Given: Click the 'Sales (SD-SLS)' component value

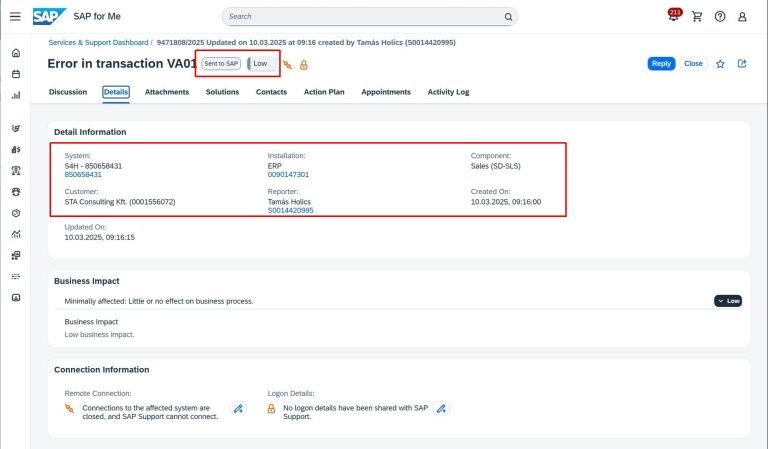Looking at the screenshot, I should click(x=496, y=166).
